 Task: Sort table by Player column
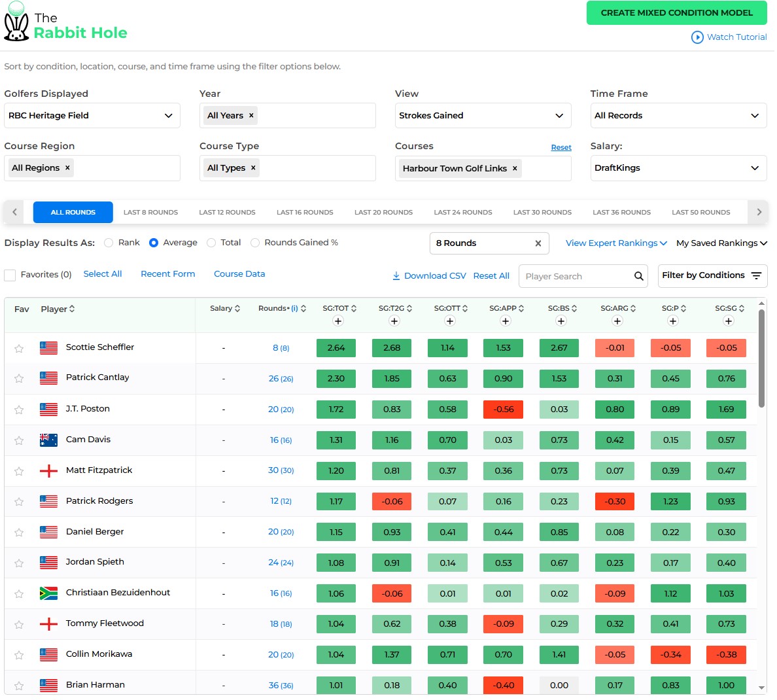58,310
